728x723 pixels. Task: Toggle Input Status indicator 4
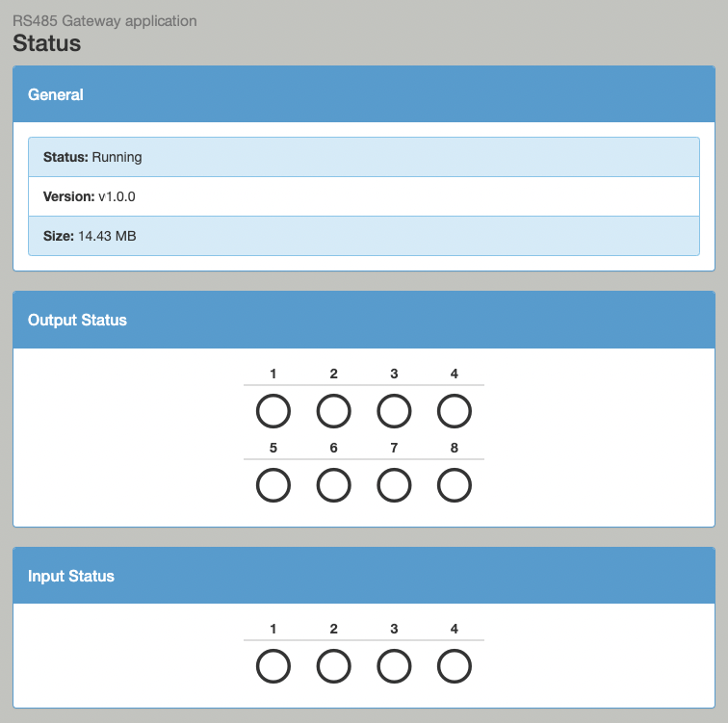[454, 666]
